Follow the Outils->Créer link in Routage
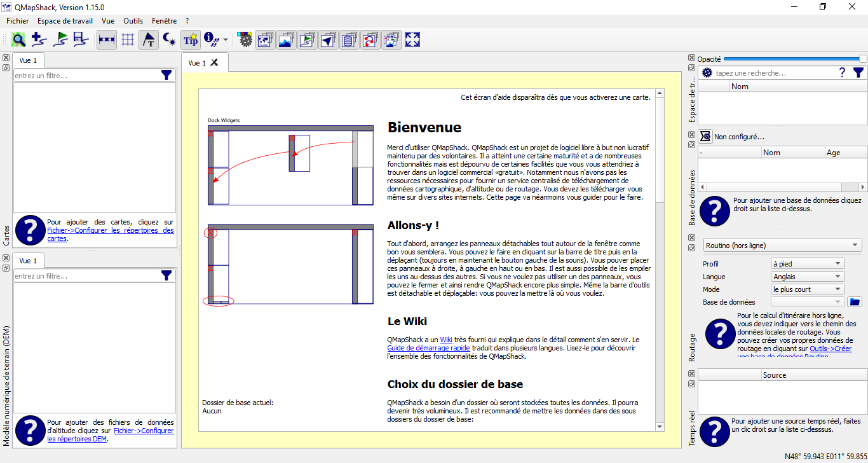Viewport: 868px width, 463px height. click(x=831, y=349)
